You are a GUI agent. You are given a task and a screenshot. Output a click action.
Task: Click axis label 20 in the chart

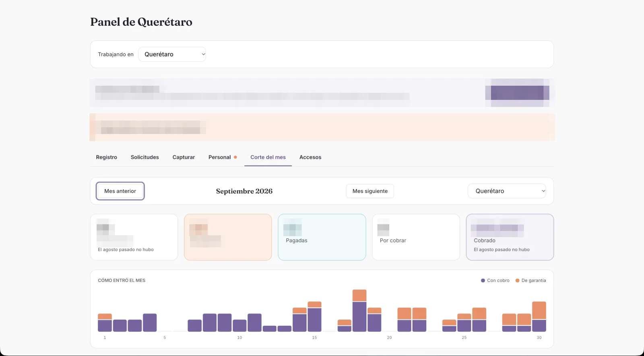coord(389,337)
